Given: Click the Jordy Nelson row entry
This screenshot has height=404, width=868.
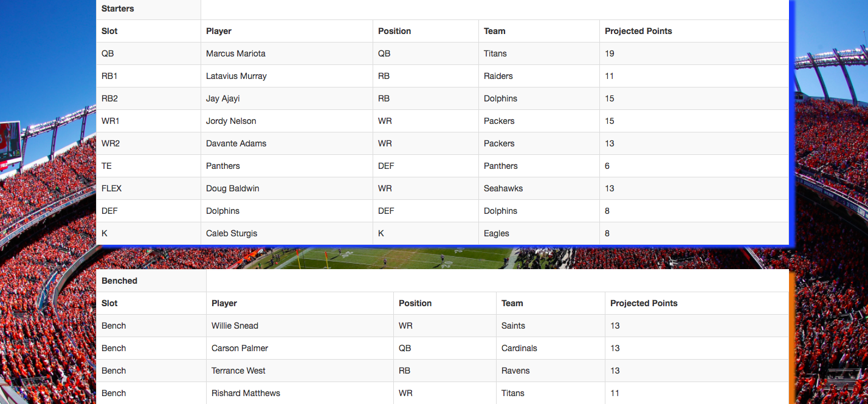Looking at the screenshot, I should point(231,121).
